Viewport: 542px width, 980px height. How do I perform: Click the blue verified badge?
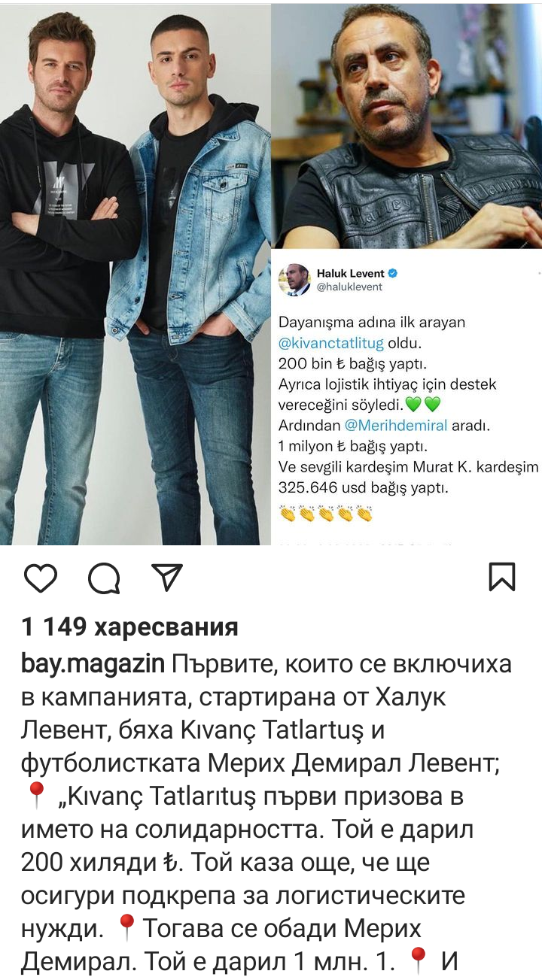click(x=392, y=274)
